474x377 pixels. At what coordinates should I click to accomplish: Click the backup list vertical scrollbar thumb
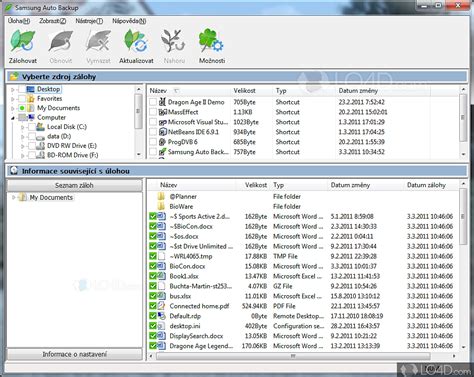click(463, 216)
